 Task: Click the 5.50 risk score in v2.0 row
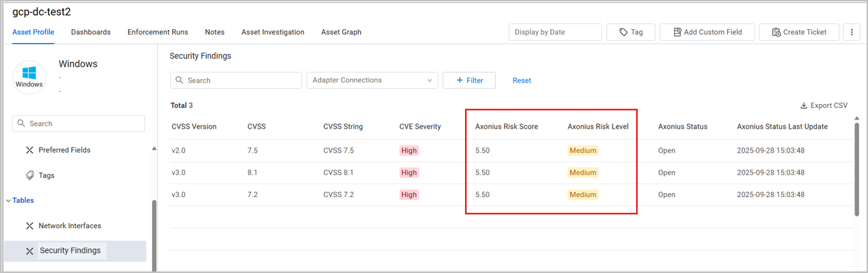[x=483, y=151]
